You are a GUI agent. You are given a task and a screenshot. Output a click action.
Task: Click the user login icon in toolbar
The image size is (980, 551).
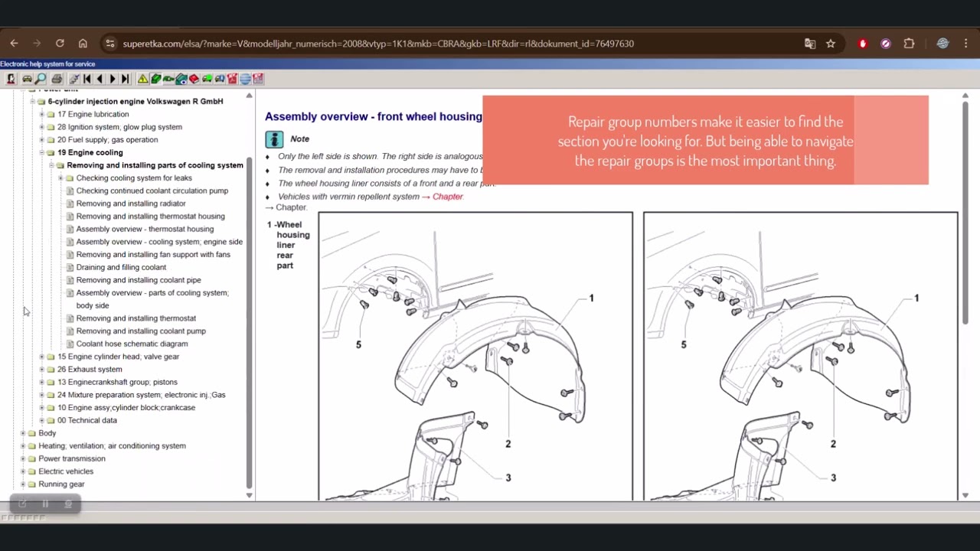(11, 79)
